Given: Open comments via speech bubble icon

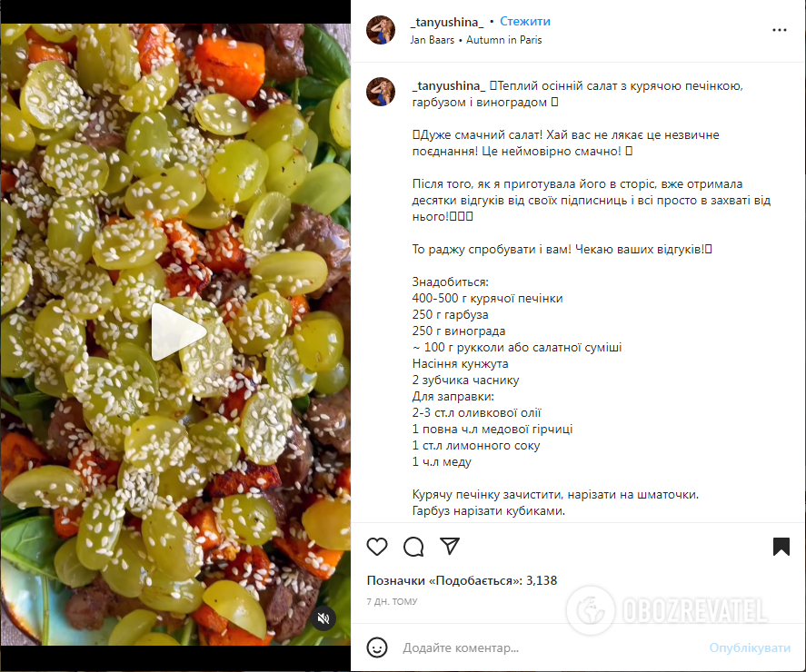Looking at the screenshot, I should [413, 547].
